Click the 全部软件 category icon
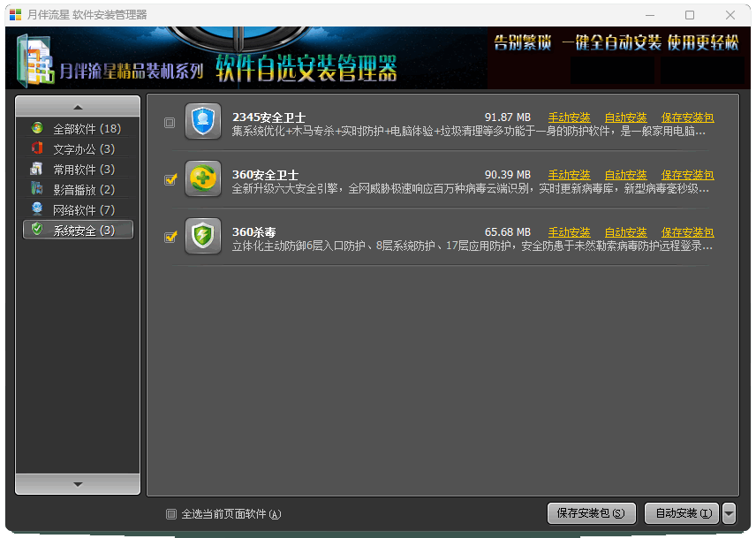756x538 pixels. pyautogui.click(x=37, y=128)
